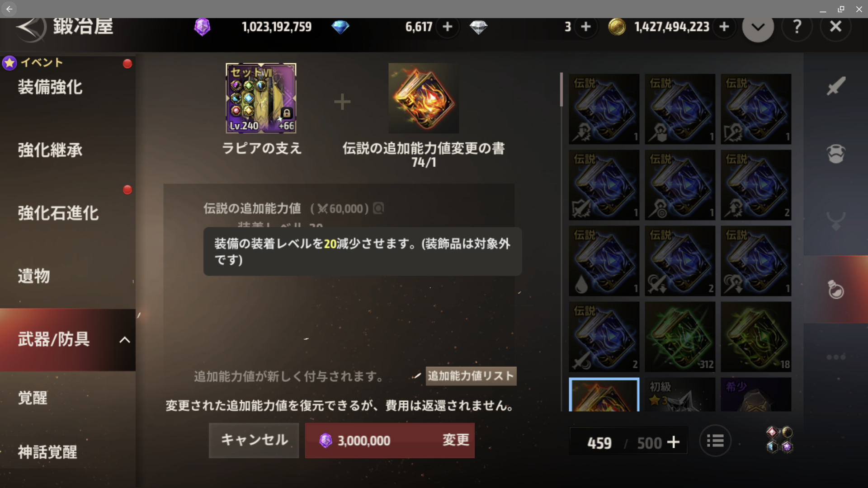Image resolution: width=868 pixels, height=488 pixels.
Task: Expand inventory capacity with plus button
Action: pos(673,442)
